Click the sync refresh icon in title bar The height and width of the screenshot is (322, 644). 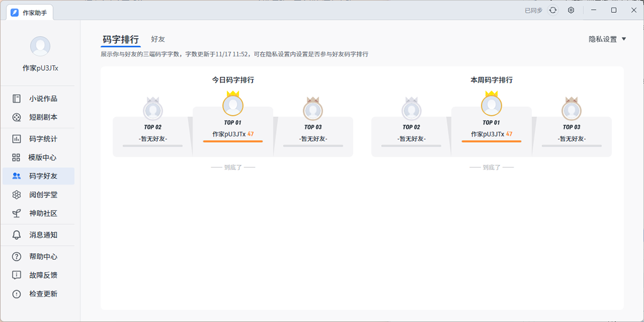(x=553, y=10)
